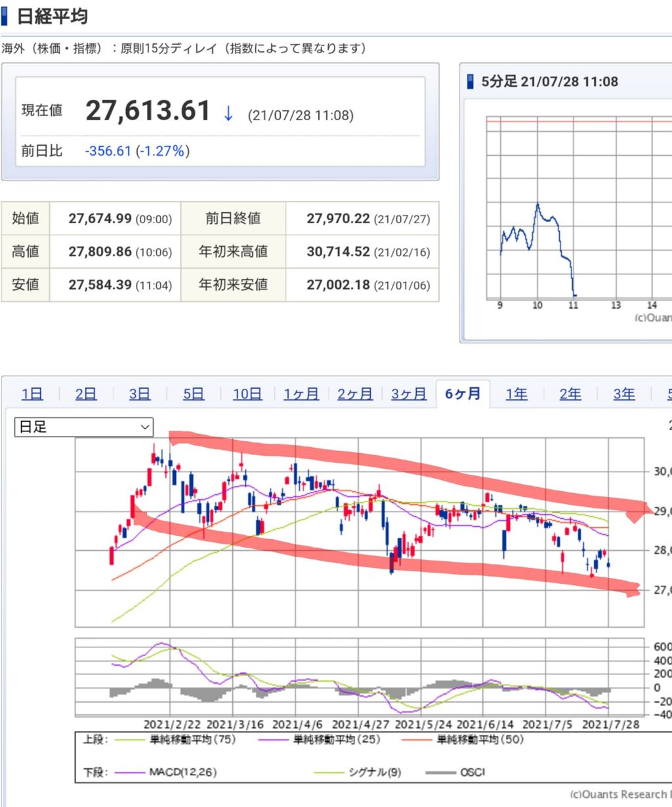This screenshot has height=807, width=672.
Task: Click the blue down arrow beside current price
Action: (x=228, y=113)
